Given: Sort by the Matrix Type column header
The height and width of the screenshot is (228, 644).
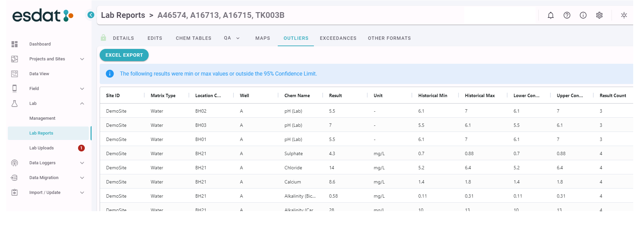Looking at the screenshot, I should (x=163, y=95).
